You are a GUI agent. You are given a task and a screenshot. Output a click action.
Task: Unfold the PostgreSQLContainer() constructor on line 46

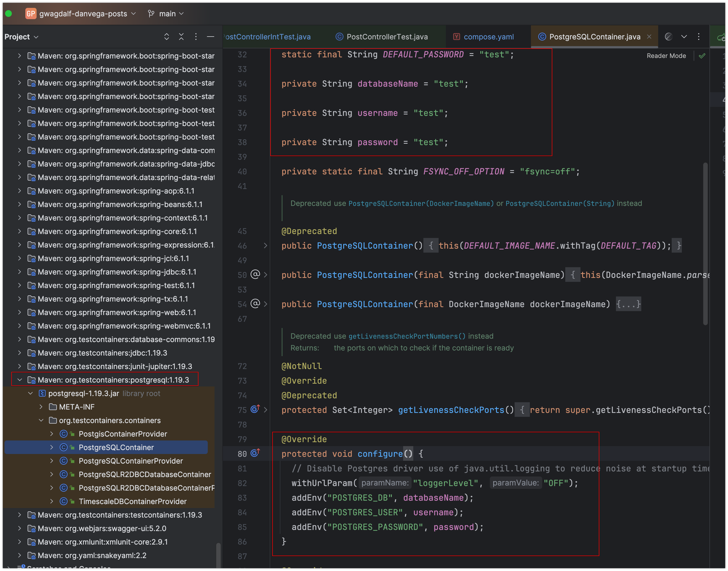pyautogui.click(x=265, y=246)
